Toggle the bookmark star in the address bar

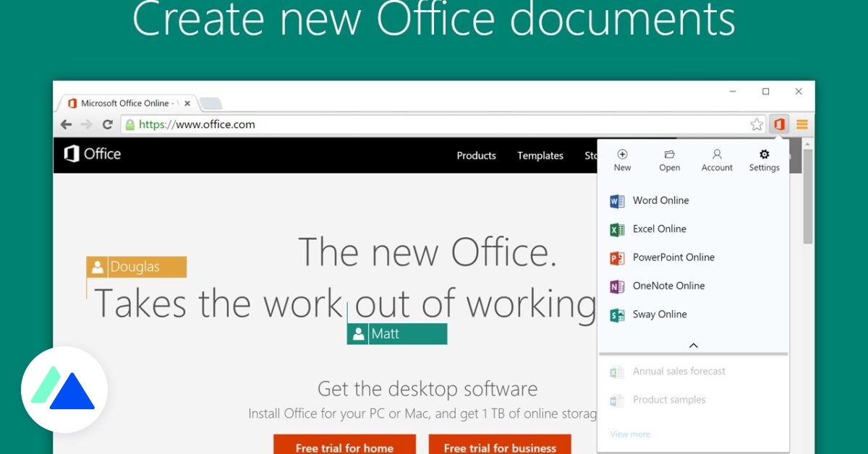click(757, 124)
